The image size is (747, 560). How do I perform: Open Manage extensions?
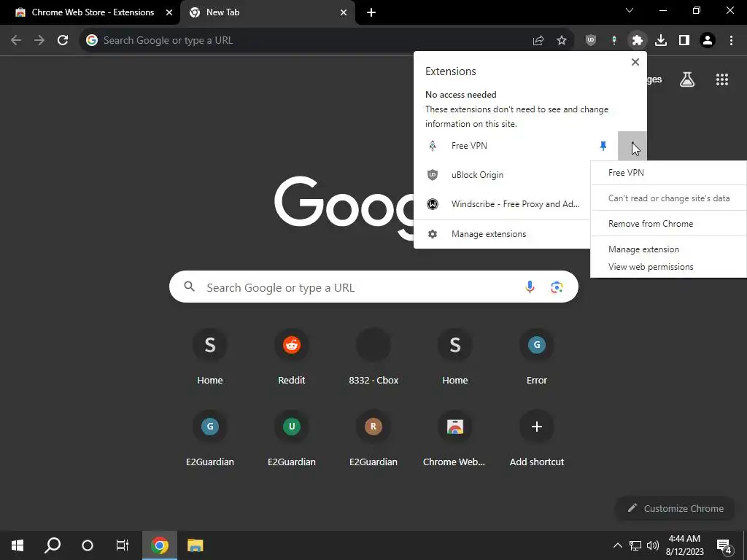502,234
